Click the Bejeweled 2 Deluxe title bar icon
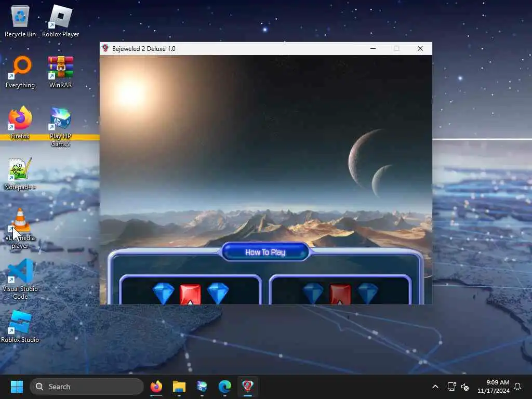 coord(105,48)
